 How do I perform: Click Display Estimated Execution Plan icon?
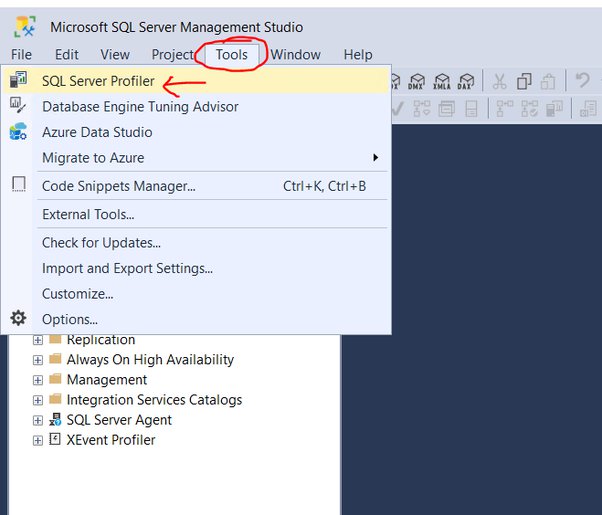[x=421, y=109]
